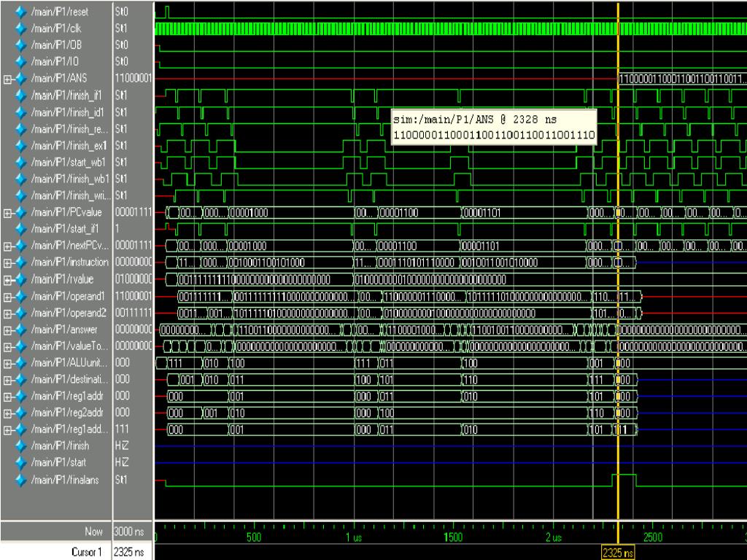Select the /main/P1/finalans signal name
This screenshot has height=560, width=747.
[x=65, y=480]
